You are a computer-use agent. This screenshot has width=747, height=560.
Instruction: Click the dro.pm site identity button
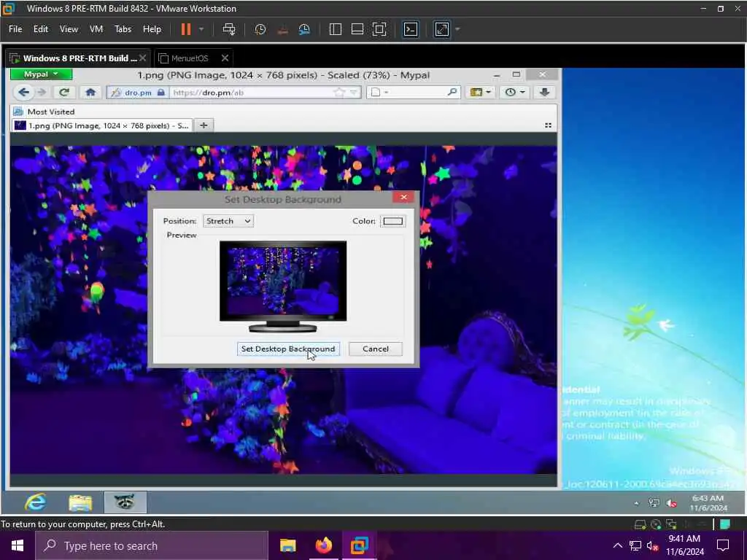click(138, 93)
